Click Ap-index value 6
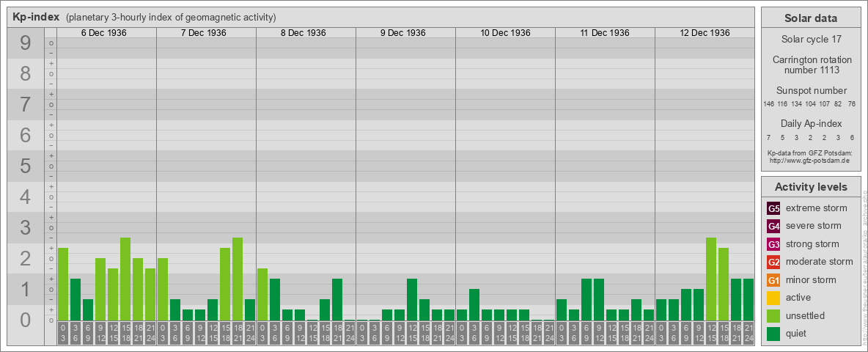 coord(852,137)
